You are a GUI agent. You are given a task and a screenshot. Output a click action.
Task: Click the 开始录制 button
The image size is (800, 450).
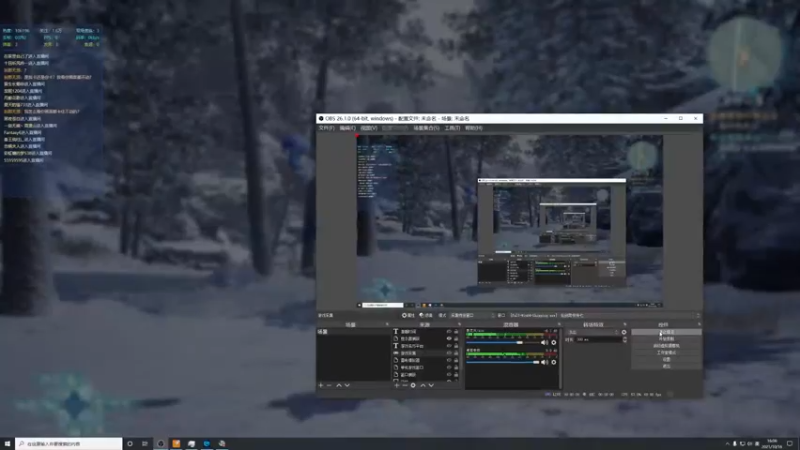(x=666, y=339)
